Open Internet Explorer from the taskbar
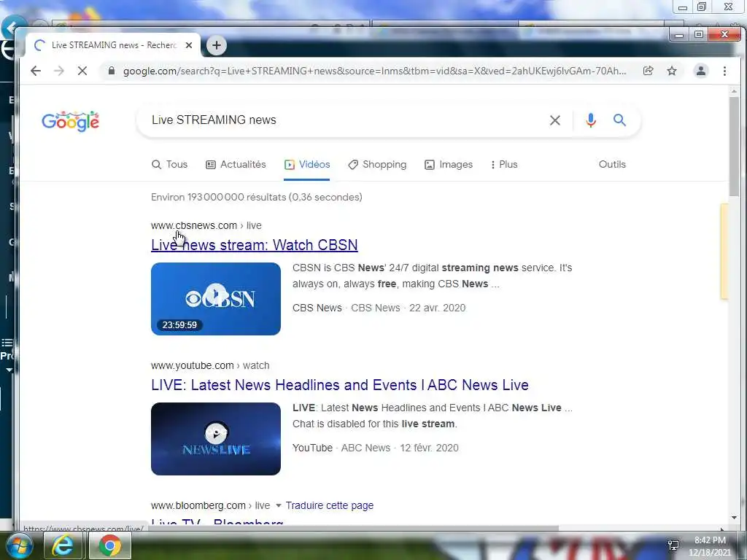The width and height of the screenshot is (747, 560). click(x=63, y=545)
